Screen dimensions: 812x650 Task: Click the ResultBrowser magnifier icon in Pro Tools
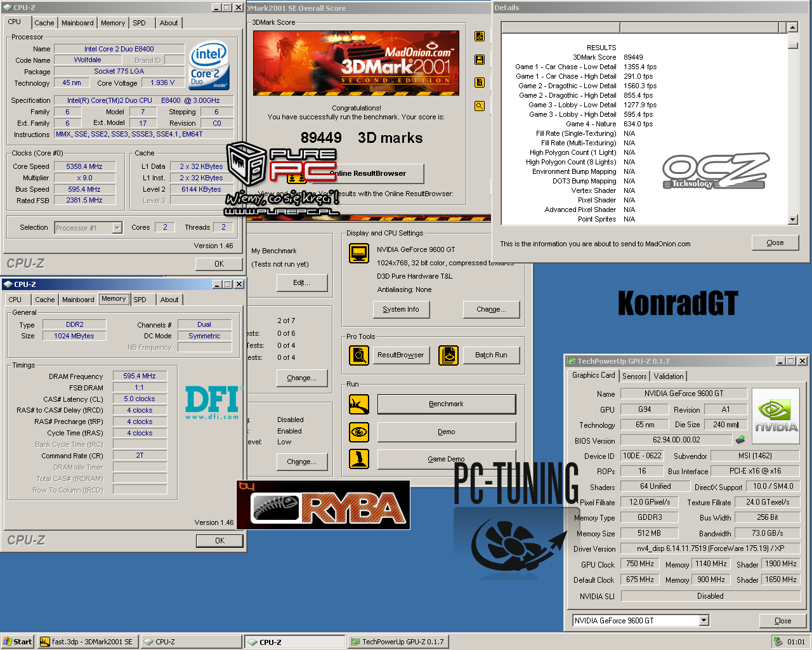tap(359, 355)
